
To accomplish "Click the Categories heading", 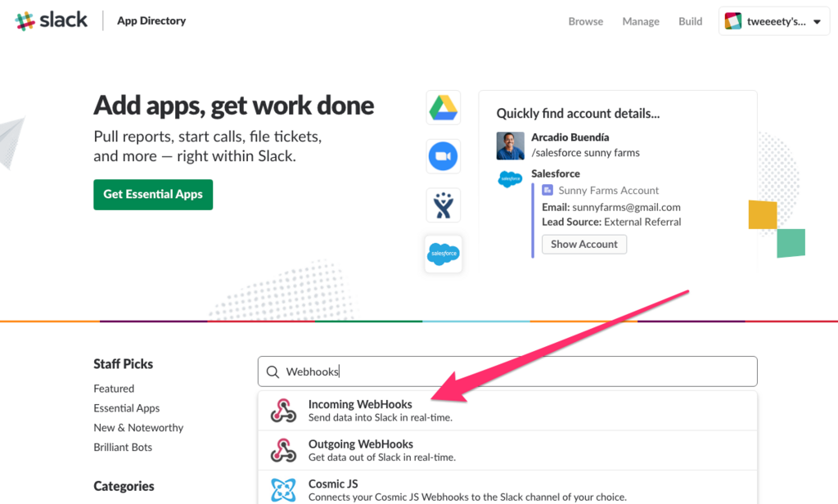I will point(124,486).
